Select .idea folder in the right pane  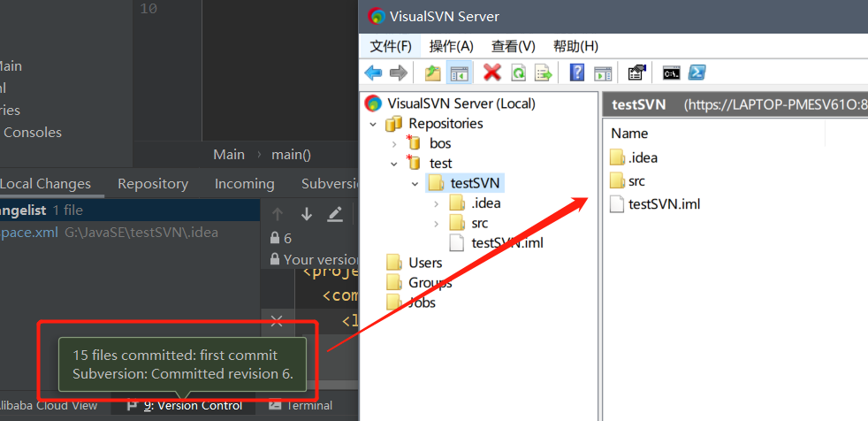tap(643, 157)
